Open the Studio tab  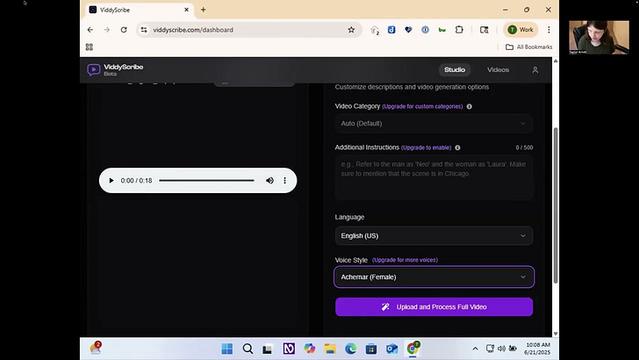(454, 70)
